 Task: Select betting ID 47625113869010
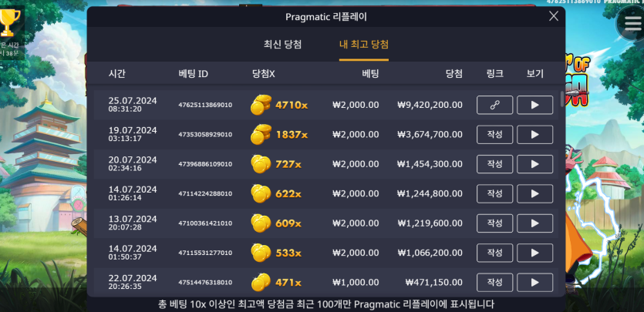205,105
